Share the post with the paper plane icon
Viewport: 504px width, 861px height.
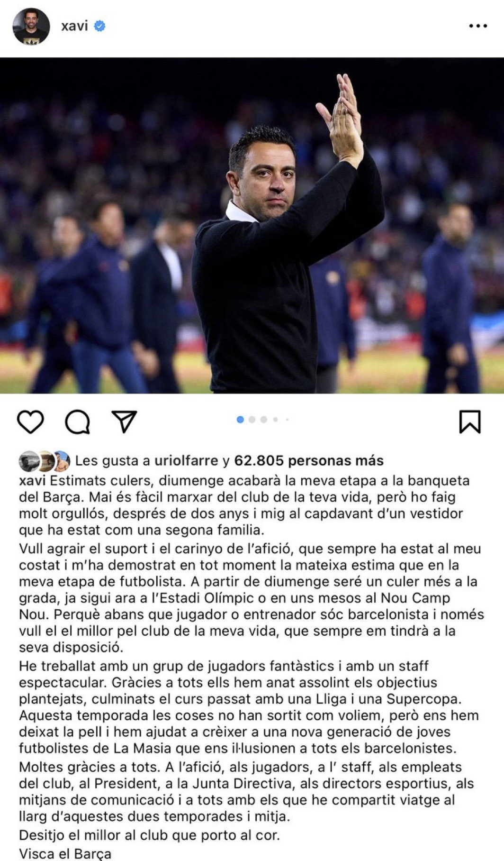click(124, 421)
